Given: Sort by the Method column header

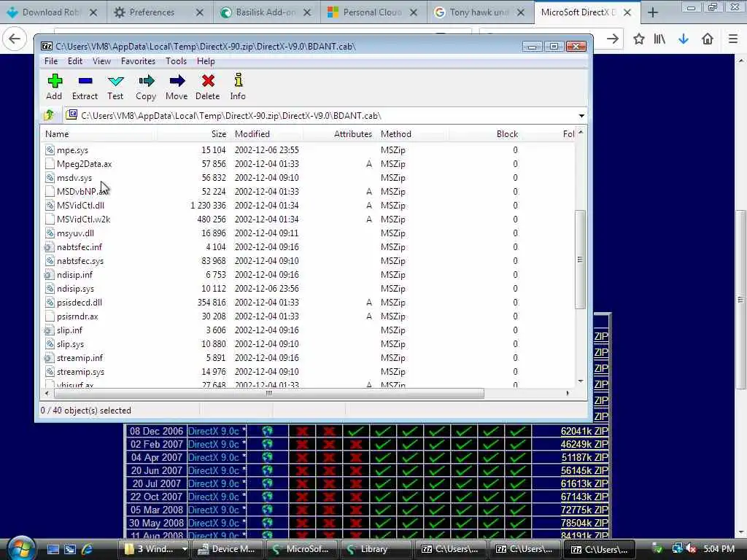Looking at the screenshot, I should (413, 134).
